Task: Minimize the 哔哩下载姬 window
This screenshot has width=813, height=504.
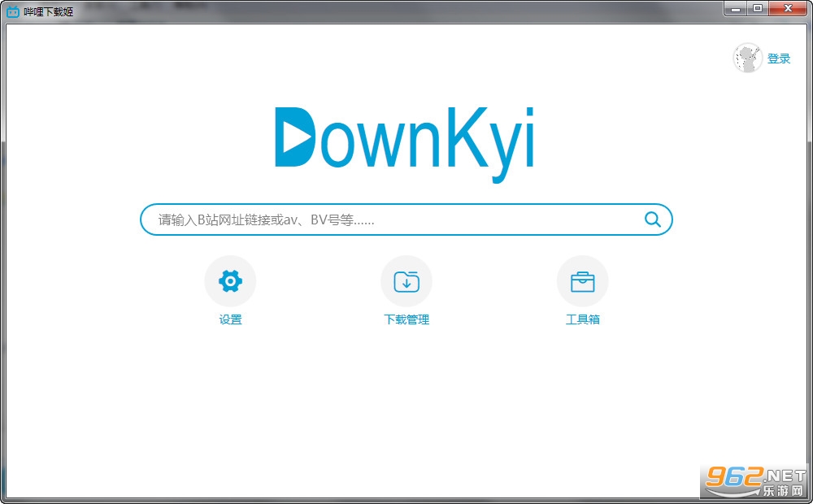Action: [737, 8]
